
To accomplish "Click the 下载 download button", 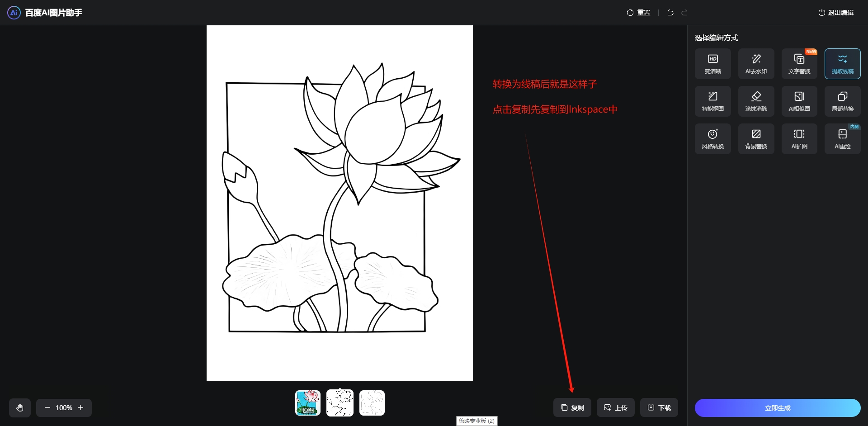I will tap(659, 407).
